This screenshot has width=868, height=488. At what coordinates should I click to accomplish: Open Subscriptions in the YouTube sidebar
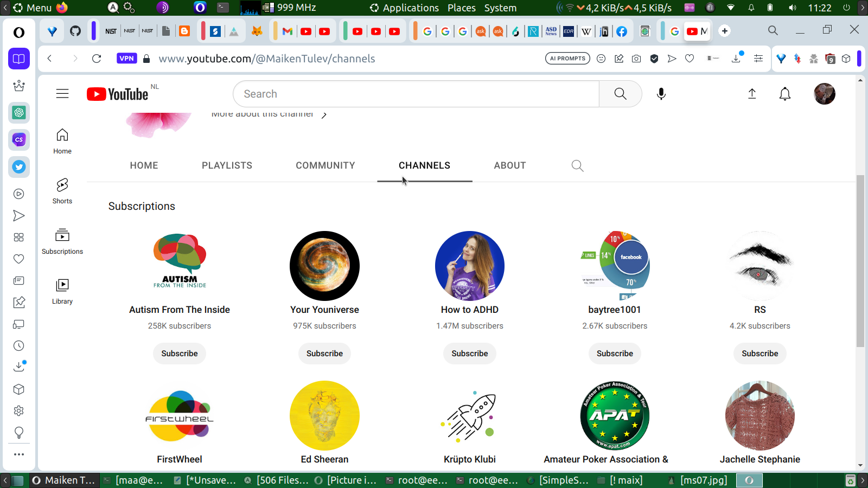tap(62, 241)
